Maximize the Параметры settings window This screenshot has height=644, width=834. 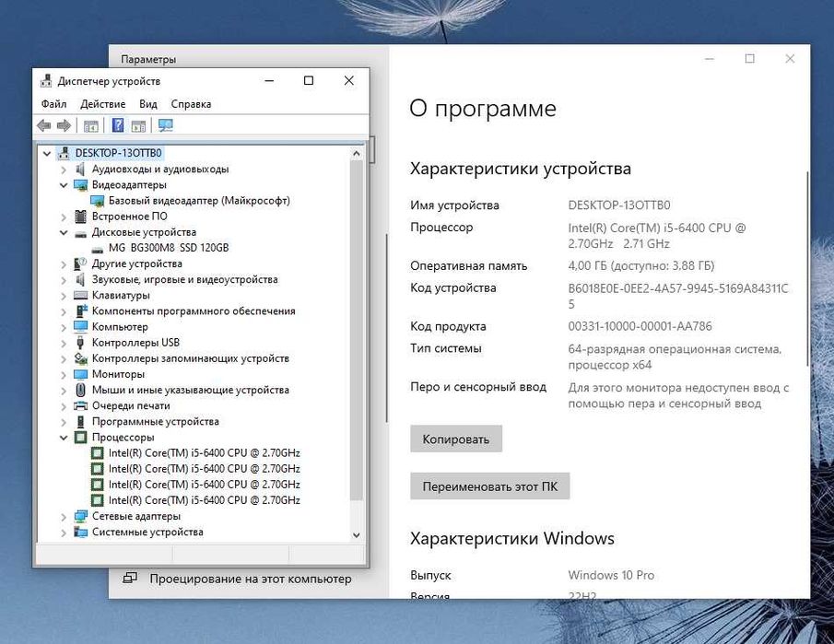[750, 58]
